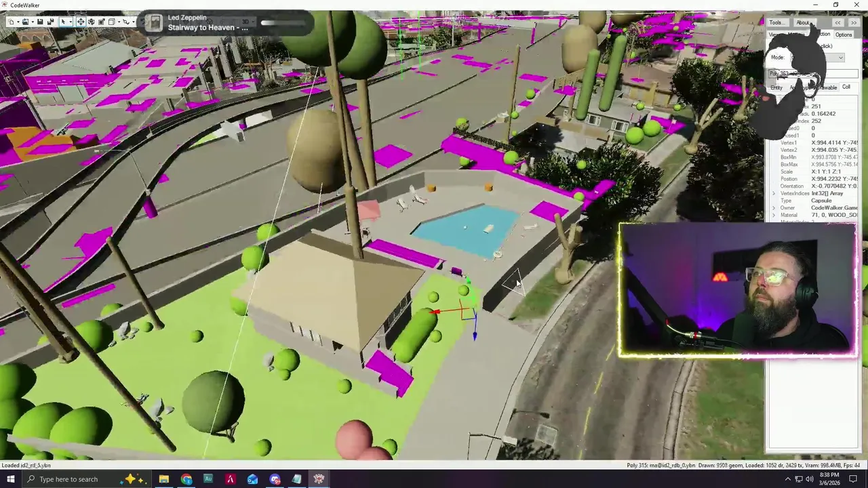The width and height of the screenshot is (868, 488).
Task: Select the Vertex2 property label
Action: pos(789,150)
